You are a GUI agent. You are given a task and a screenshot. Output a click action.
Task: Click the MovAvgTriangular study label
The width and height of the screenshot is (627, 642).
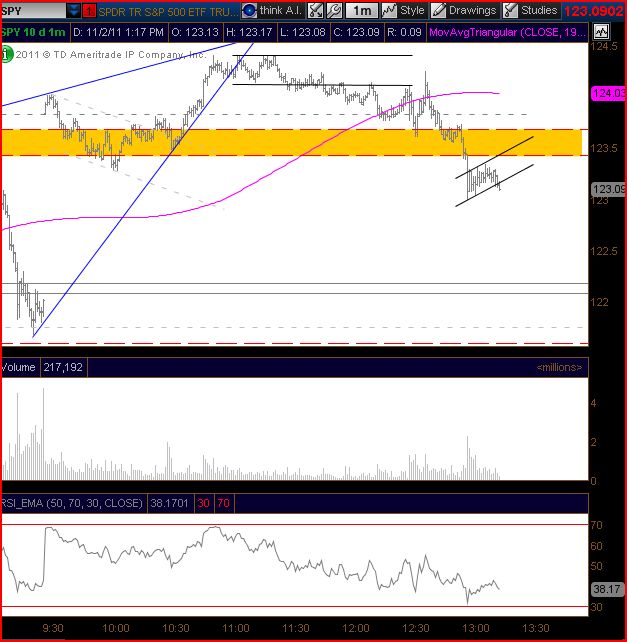click(507, 32)
